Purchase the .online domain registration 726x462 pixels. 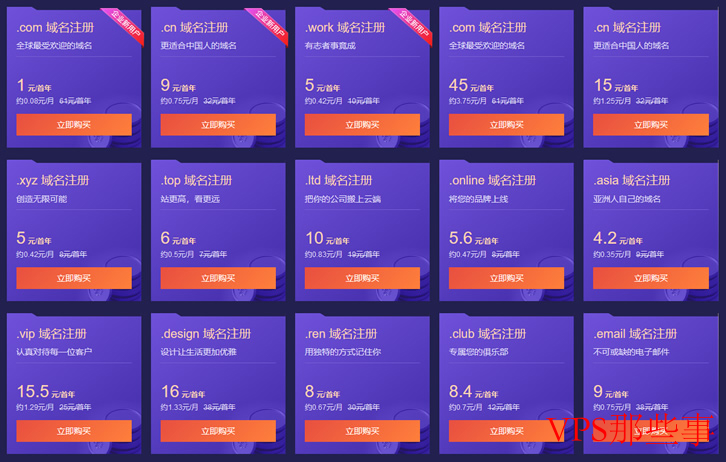coord(506,278)
